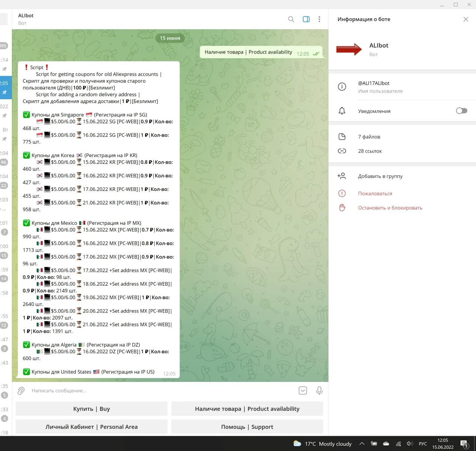This screenshot has width=476, height=451.
Task: Click the sent message Наличие товара | Product availability
Action: tap(261, 52)
